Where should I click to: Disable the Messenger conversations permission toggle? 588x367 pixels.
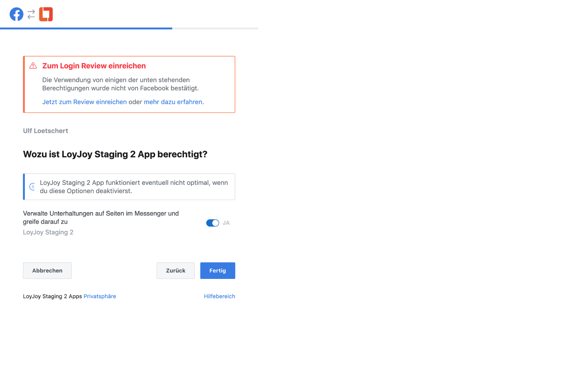point(212,223)
